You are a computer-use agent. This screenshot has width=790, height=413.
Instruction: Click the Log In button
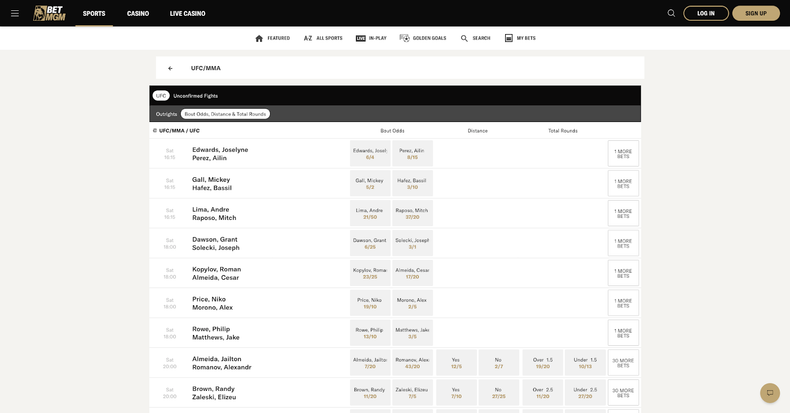pyautogui.click(x=705, y=13)
